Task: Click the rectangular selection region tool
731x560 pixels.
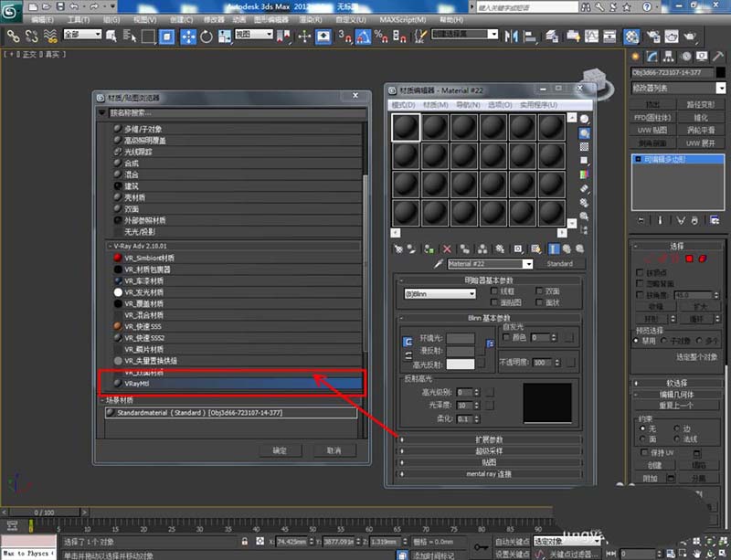Action: tap(148, 37)
